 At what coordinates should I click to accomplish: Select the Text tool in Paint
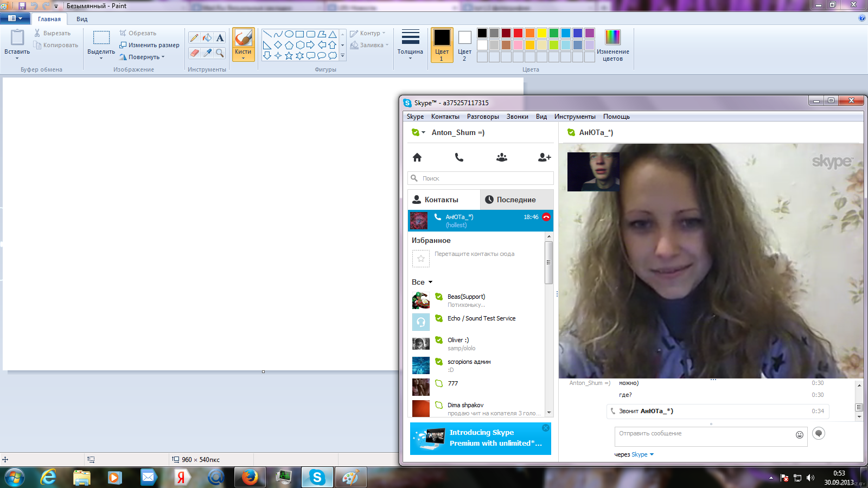pos(220,37)
